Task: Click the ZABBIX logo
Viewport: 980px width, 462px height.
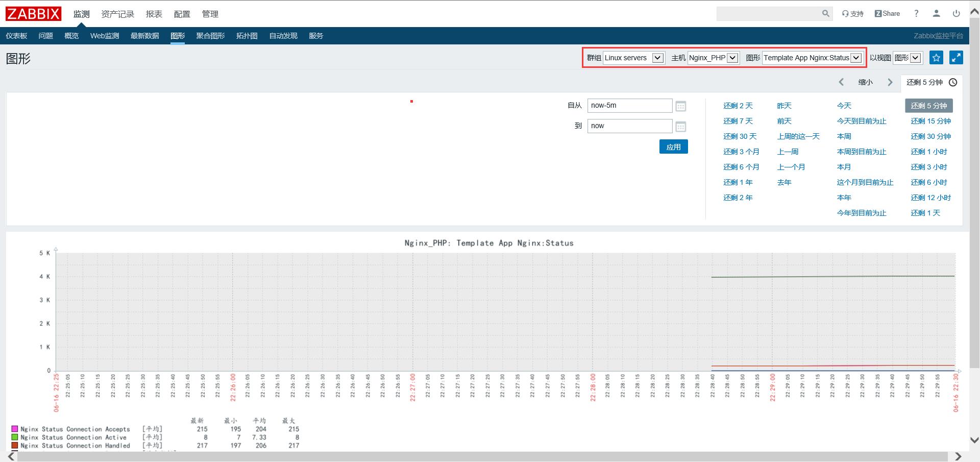Action: [x=34, y=14]
